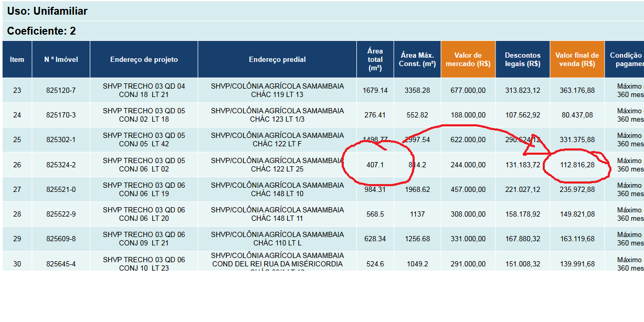This screenshot has width=644, height=322.
Task: Click the circled final price 112.816,28
Action: tap(577, 165)
